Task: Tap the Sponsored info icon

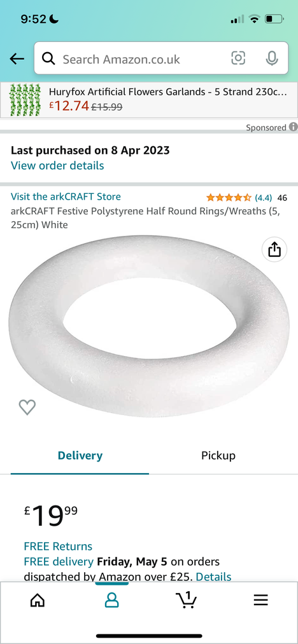Action: (x=293, y=127)
